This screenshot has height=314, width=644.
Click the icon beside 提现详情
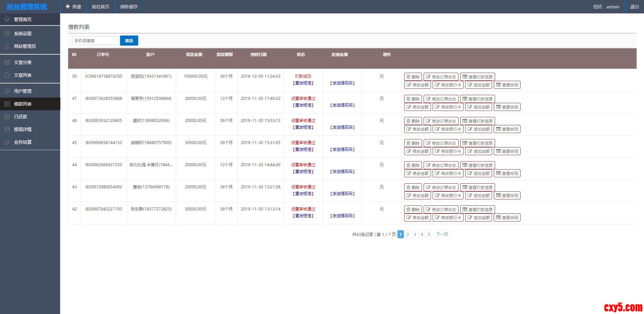pos(7,129)
